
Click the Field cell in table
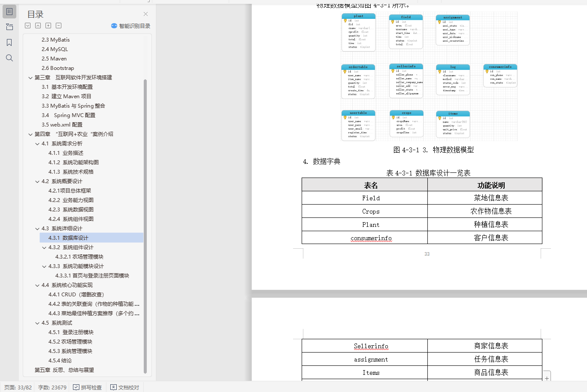tap(365, 198)
